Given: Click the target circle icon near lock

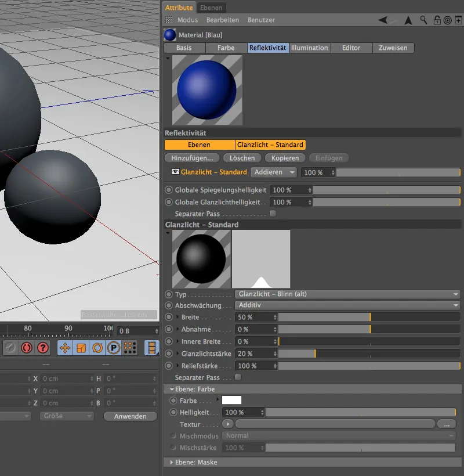Looking at the screenshot, I should click(448, 20).
